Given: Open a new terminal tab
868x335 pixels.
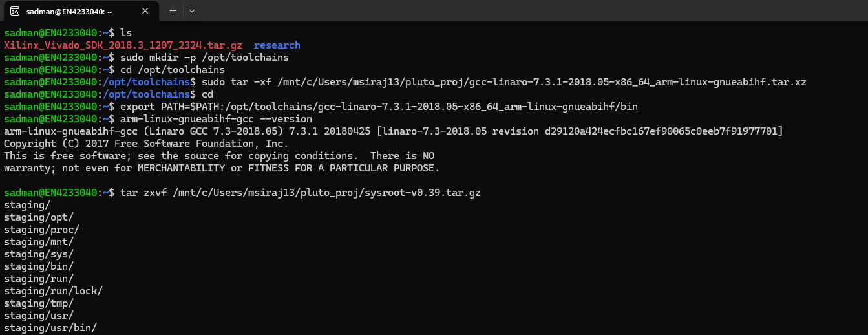Looking at the screenshot, I should pos(173,11).
